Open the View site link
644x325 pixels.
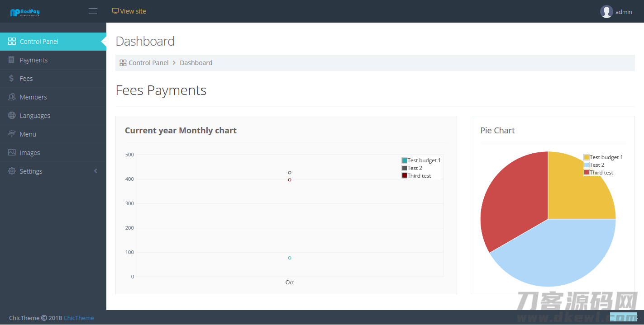tap(129, 11)
